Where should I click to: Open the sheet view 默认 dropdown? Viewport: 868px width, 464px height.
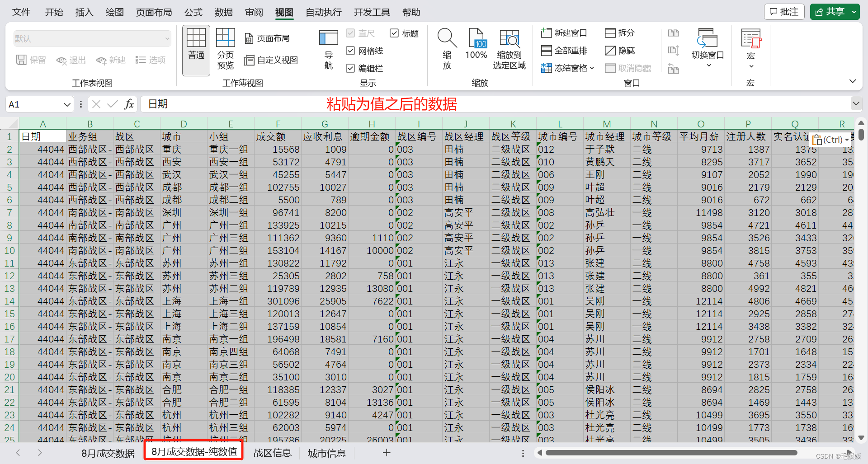92,39
